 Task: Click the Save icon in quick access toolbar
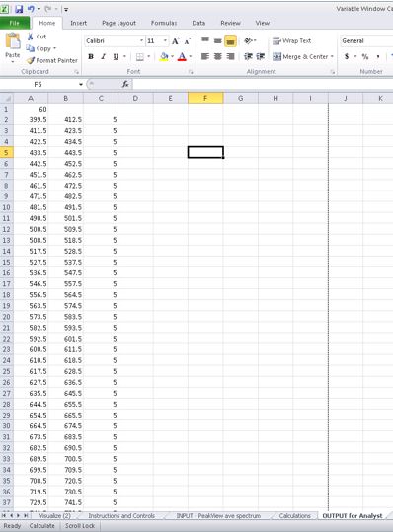[19, 9]
